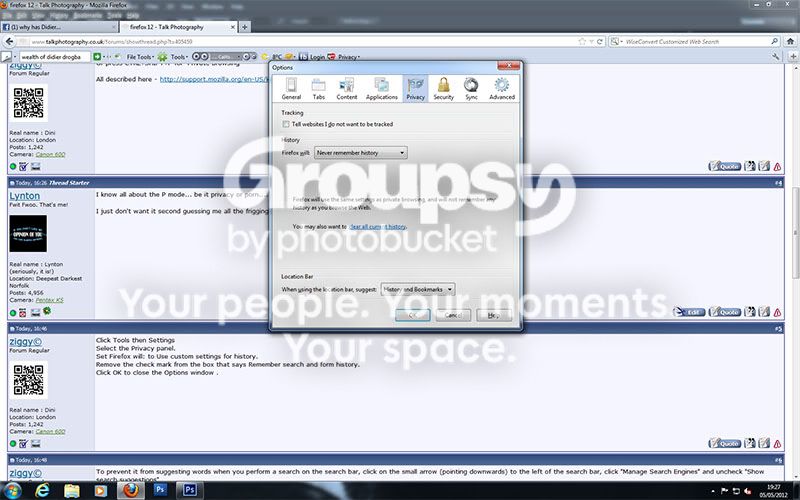
Task: Open the Advanced options panel
Action: point(502,88)
